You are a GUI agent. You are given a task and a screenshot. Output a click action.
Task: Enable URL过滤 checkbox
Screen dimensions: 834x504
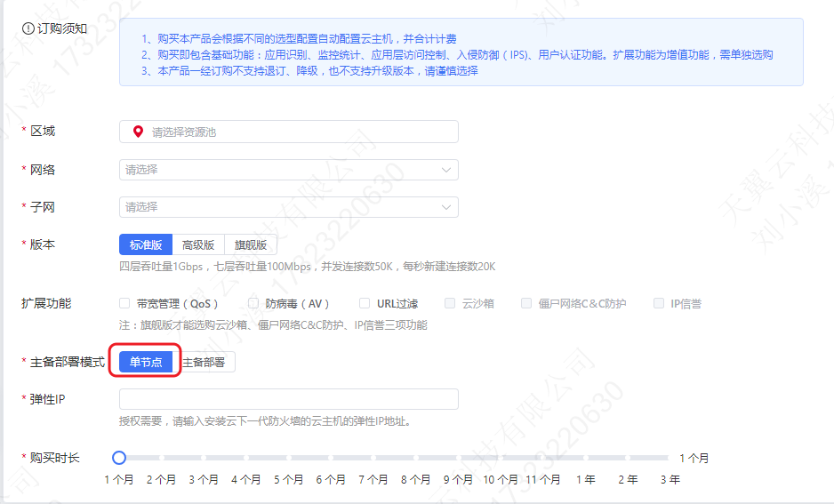tap(365, 303)
